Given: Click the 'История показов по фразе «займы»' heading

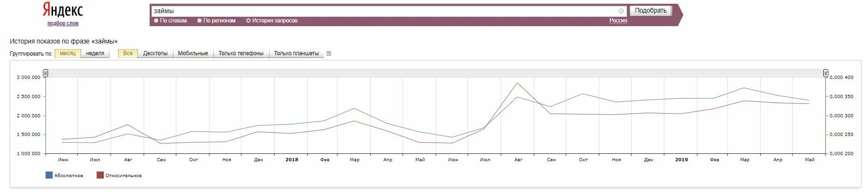Looking at the screenshot, I should pos(64,42).
